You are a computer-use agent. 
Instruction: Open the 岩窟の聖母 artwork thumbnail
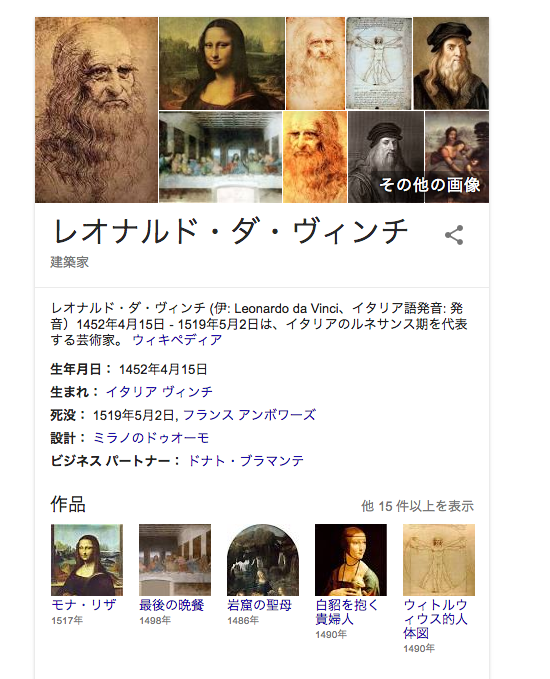pos(263,560)
